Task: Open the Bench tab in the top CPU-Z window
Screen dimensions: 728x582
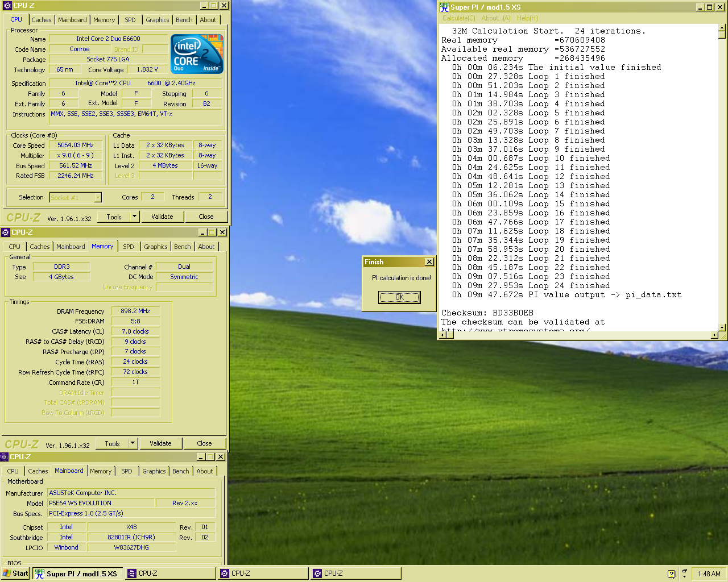Action: point(184,20)
